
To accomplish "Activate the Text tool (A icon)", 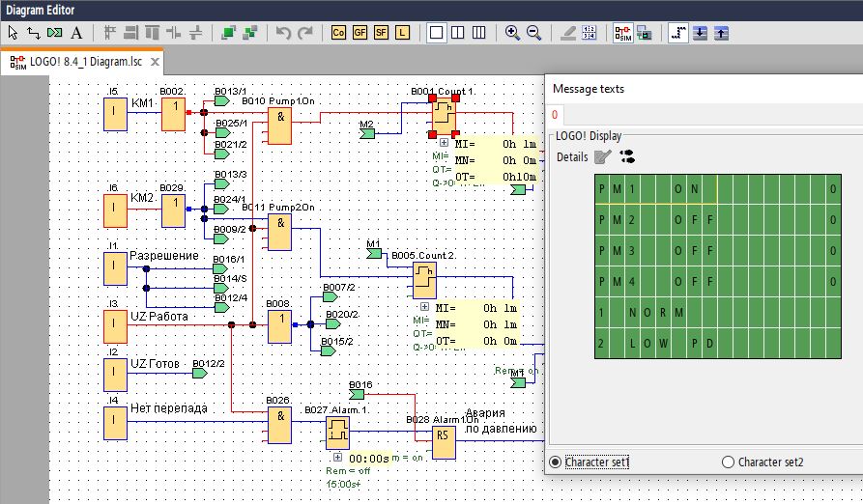I will pyautogui.click(x=76, y=33).
